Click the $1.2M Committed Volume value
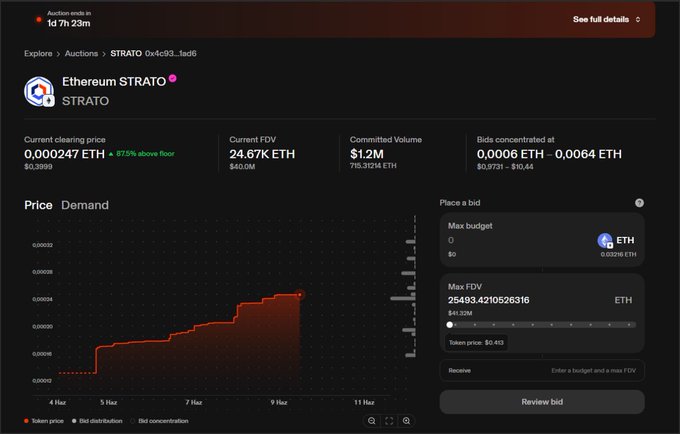This screenshot has height=434, width=680. tap(367, 154)
